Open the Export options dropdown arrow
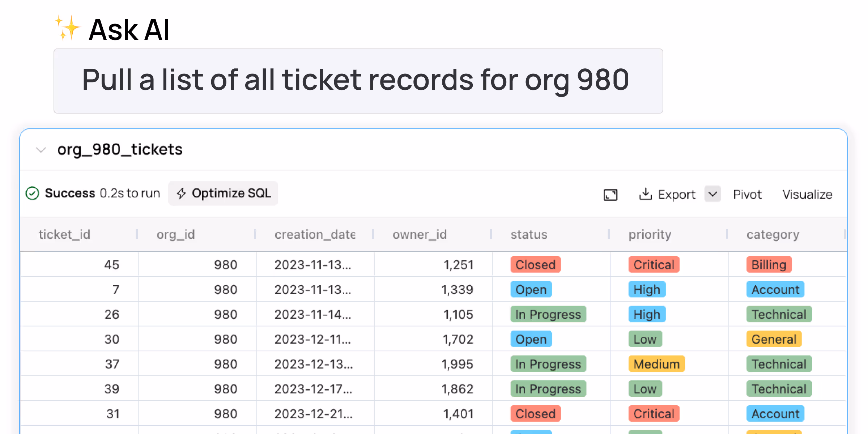 [712, 194]
